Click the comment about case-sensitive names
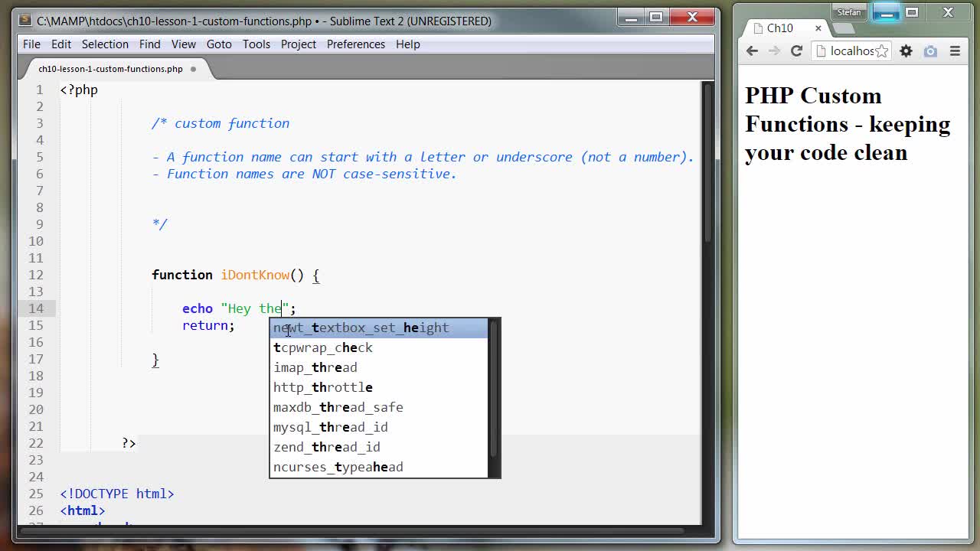This screenshot has width=980, height=551. tap(304, 174)
